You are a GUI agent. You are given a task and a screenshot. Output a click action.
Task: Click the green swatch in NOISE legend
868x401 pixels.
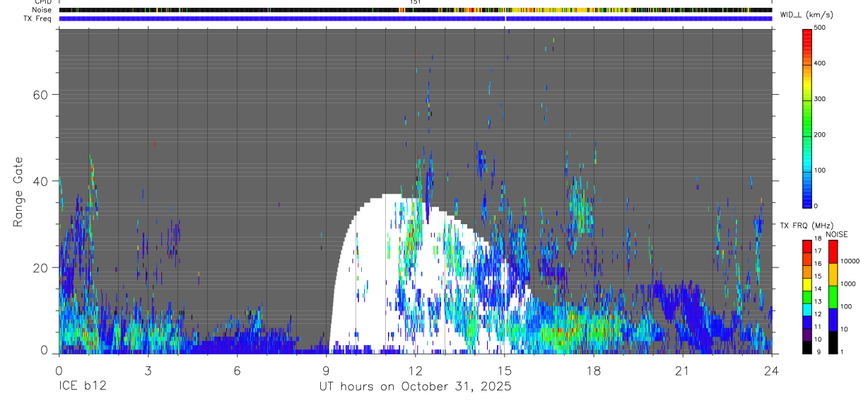click(832, 297)
